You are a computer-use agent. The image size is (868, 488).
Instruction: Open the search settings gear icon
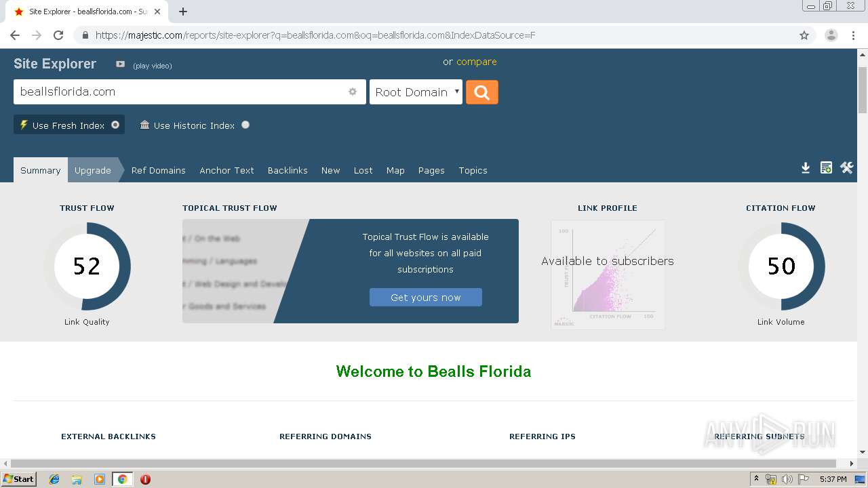[353, 91]
